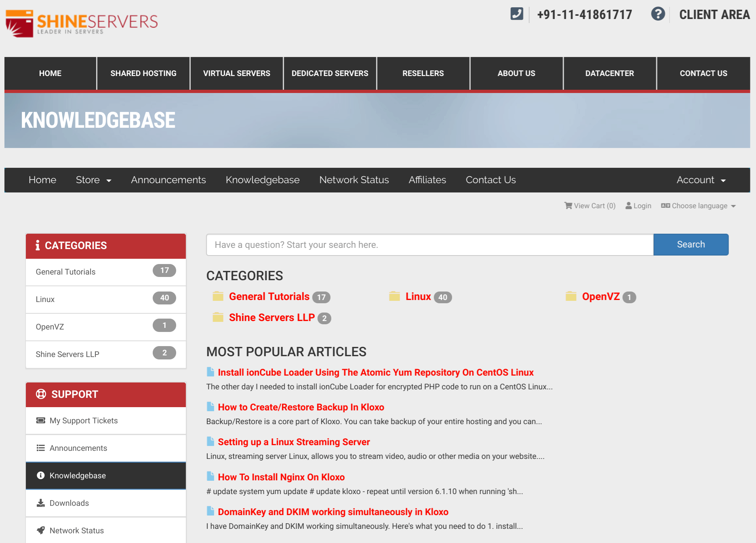Open VIRTUAL SERVERS page
The height and width of the screenshot is (543, 756).
237,73
